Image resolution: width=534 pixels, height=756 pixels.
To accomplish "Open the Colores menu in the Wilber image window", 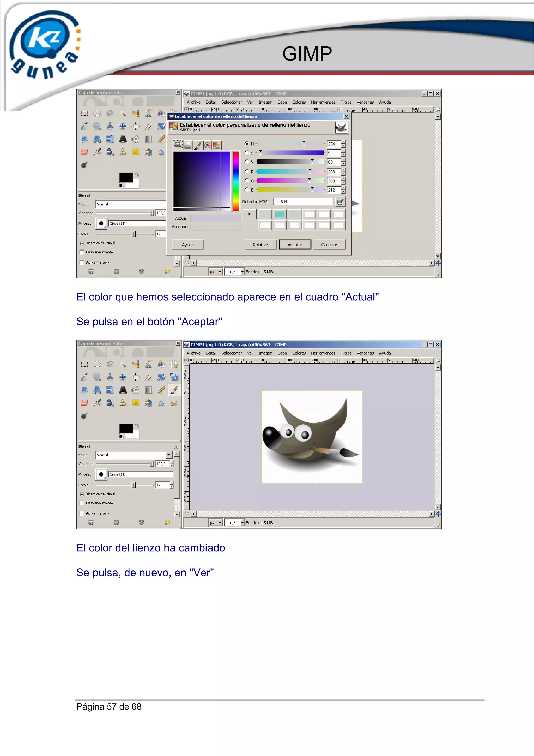I will coord(299,353).
